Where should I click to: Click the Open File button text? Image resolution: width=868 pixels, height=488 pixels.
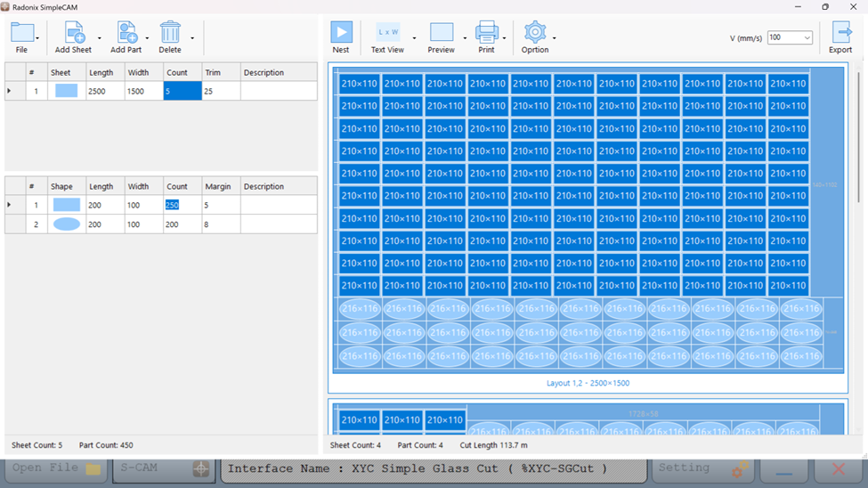[x=45, y=468]
